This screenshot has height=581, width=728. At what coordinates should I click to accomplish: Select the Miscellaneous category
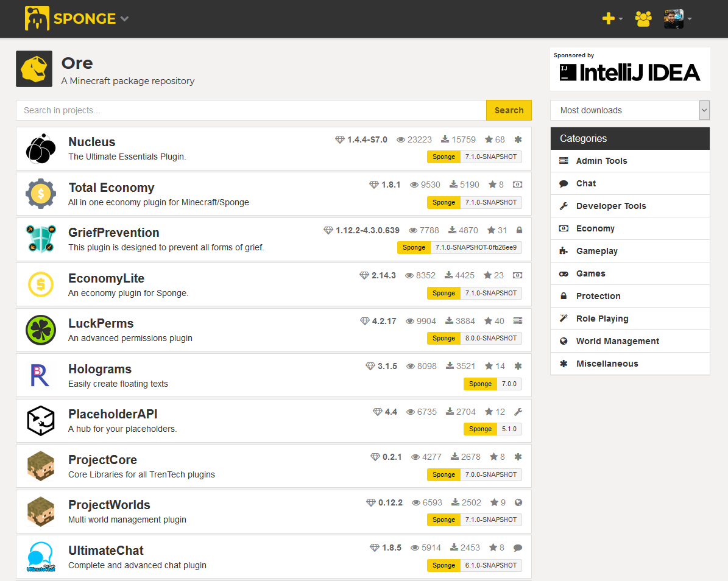pyautogui.click(x=630, y=364)
